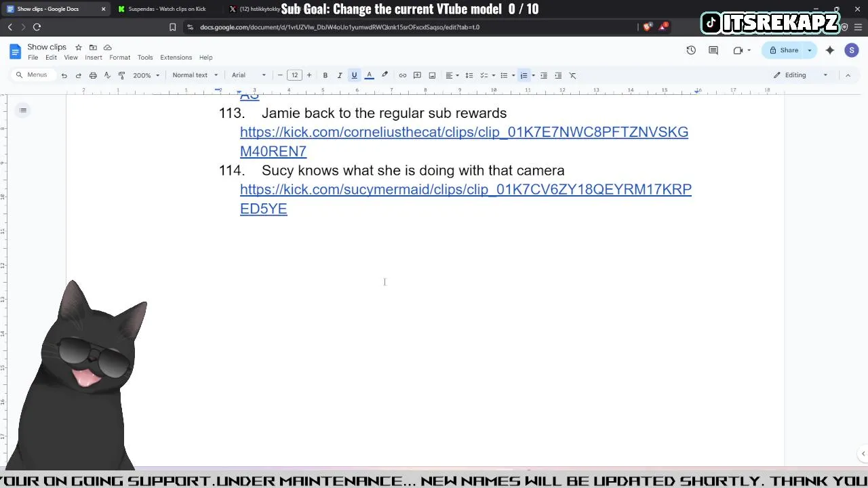Screen dimensions: 868x488
Task: Open the 200% zoom dropdown
Action: point(146,75)
